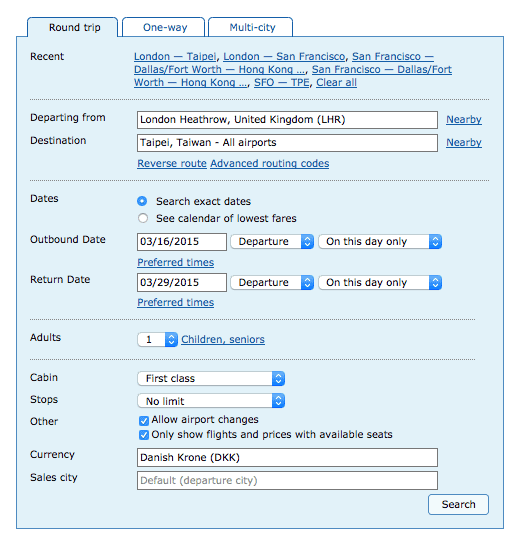Open the Adults count dropdown
The image size is (516, 539).
157,340
